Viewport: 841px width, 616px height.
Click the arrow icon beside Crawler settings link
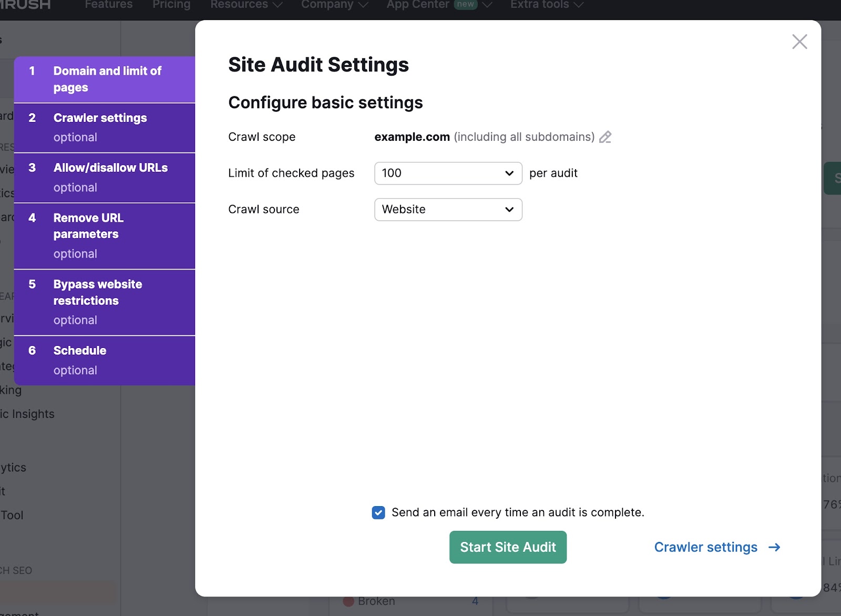pos(774,547)
